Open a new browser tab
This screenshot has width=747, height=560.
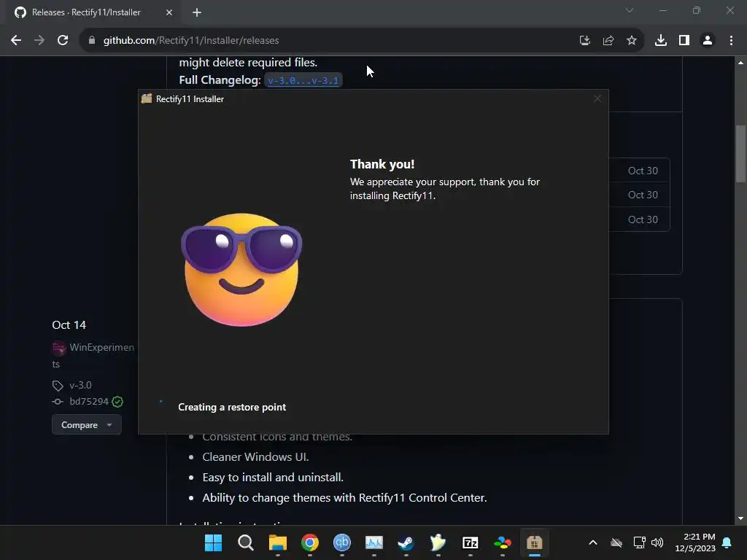[x=197, y=12]
